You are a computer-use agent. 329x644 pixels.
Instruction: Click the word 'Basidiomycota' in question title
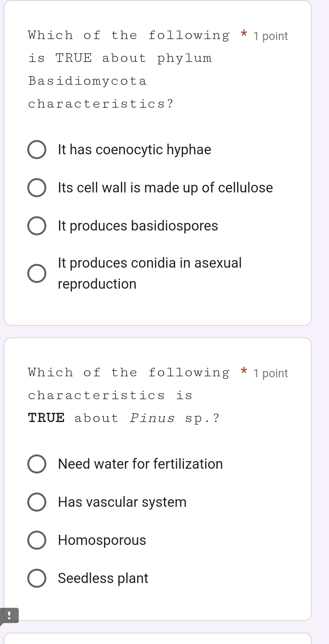coord(88,81)
